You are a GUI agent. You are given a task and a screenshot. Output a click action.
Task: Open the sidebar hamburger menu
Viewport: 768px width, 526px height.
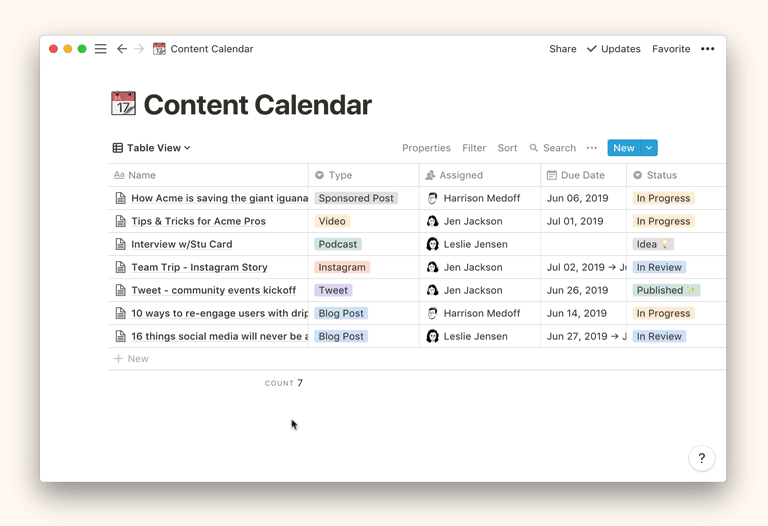point(101,49)
